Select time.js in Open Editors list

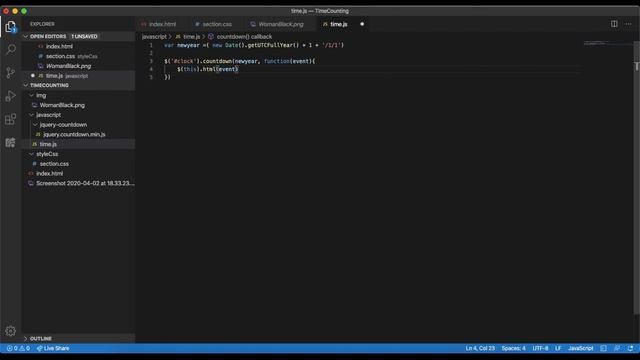click(x=78, y=76)
